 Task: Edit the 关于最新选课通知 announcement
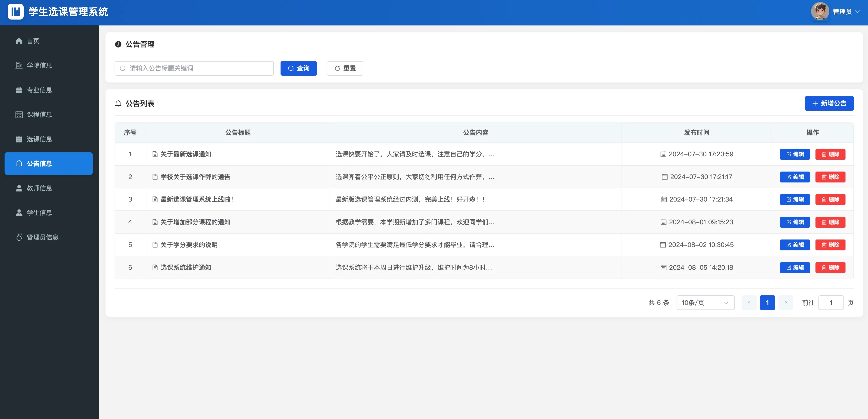pyautogui.click(x=795, y=154)
